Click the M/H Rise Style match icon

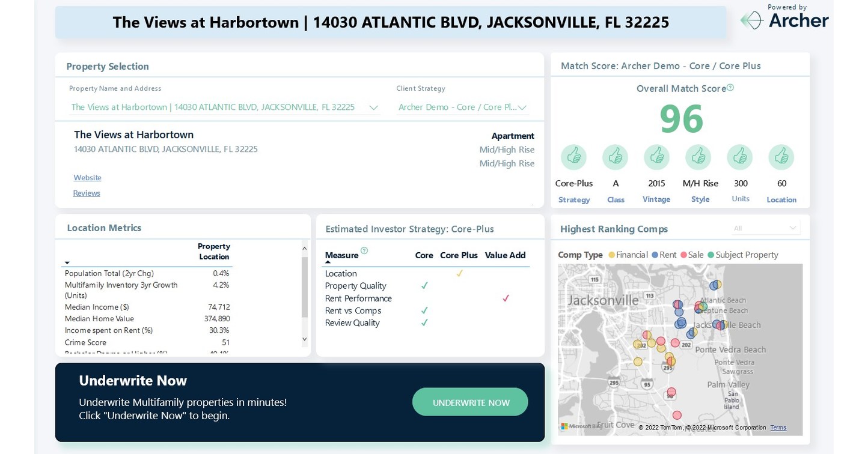pyautogui.click(x=698, y=156)
